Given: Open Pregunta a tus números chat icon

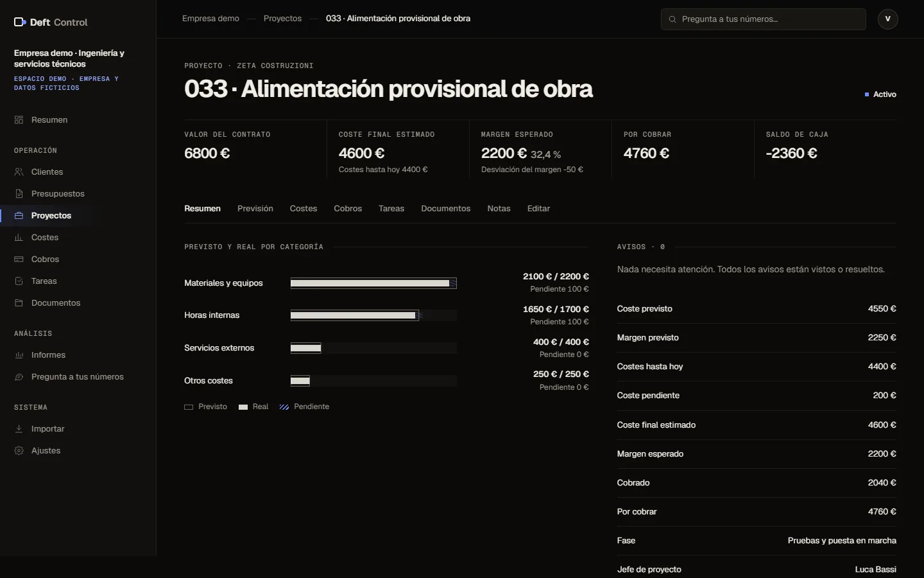Looking at the screenshot, I should tap(19, 377).
